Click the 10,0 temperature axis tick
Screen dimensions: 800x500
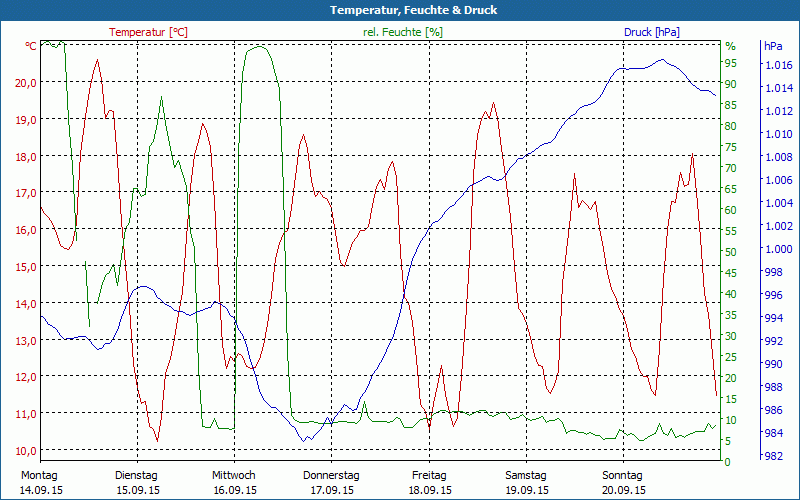(x=25, y=450)
